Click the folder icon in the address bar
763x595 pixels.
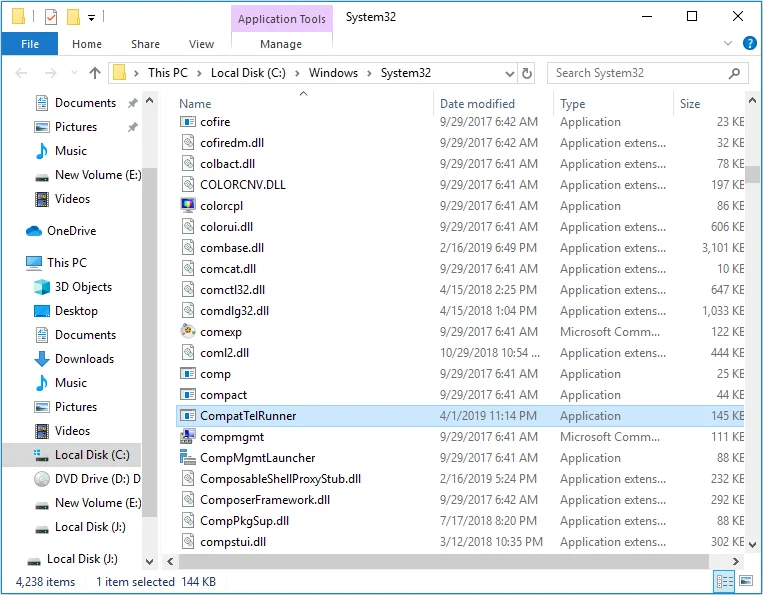pyautogui.click(x=119, y=73)
